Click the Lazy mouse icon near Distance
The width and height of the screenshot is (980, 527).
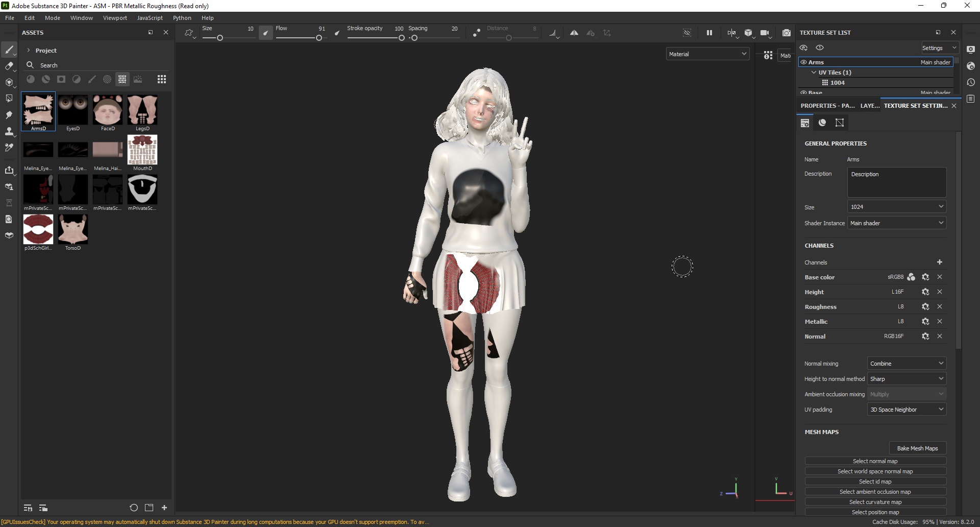476,33
